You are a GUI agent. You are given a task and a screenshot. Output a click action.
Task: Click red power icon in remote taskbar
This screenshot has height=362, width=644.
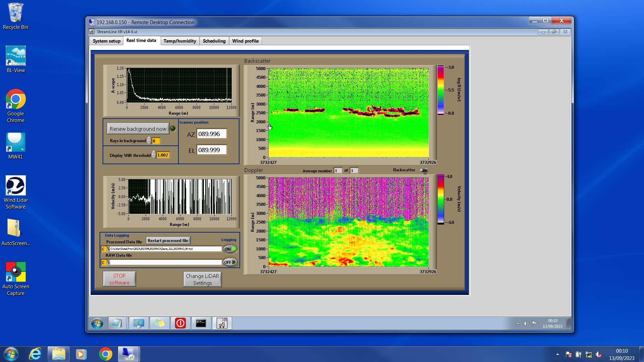point(180,323)
